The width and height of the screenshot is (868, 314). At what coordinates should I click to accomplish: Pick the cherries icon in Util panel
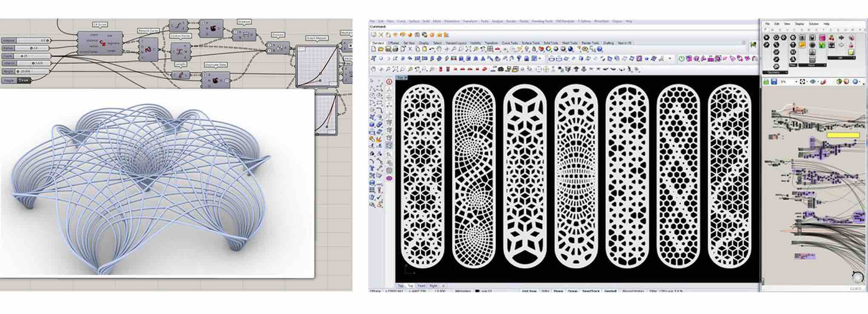click(831, 37)
